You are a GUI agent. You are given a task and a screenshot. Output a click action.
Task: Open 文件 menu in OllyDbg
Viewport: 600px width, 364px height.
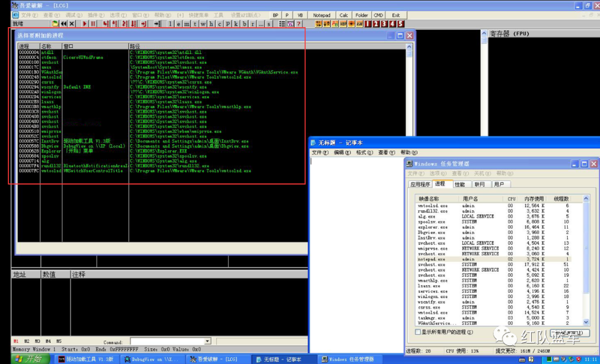[x=29, y=16]
